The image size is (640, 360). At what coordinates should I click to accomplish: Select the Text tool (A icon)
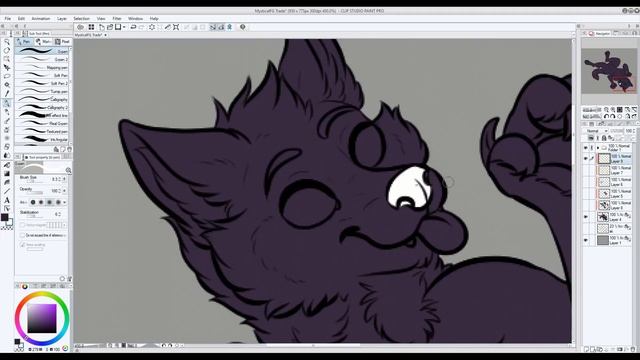pyautogui.click(x=7, y=200)
